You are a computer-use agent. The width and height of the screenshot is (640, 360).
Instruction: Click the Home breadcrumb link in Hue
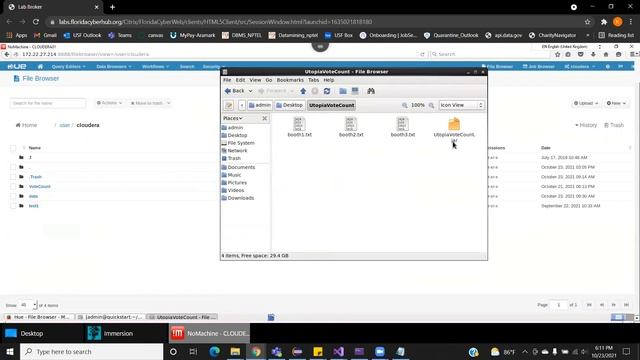click(x=27, y=125)
